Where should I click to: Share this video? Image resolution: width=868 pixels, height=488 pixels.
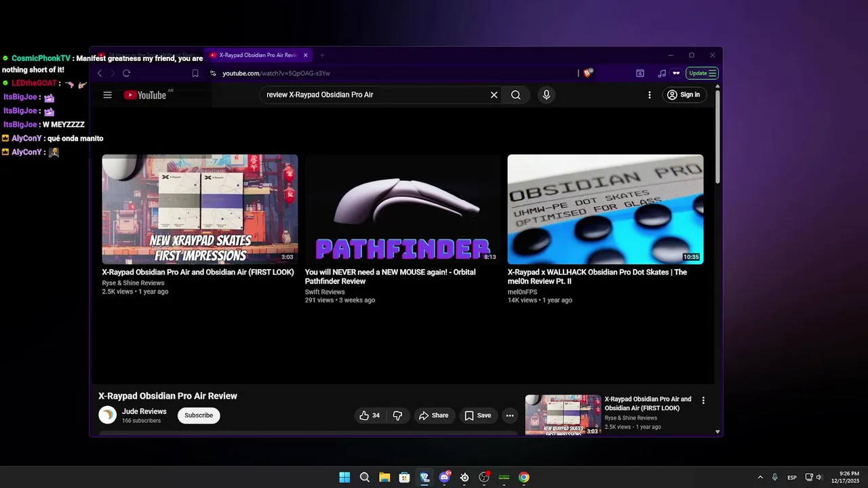coord(433,415)
